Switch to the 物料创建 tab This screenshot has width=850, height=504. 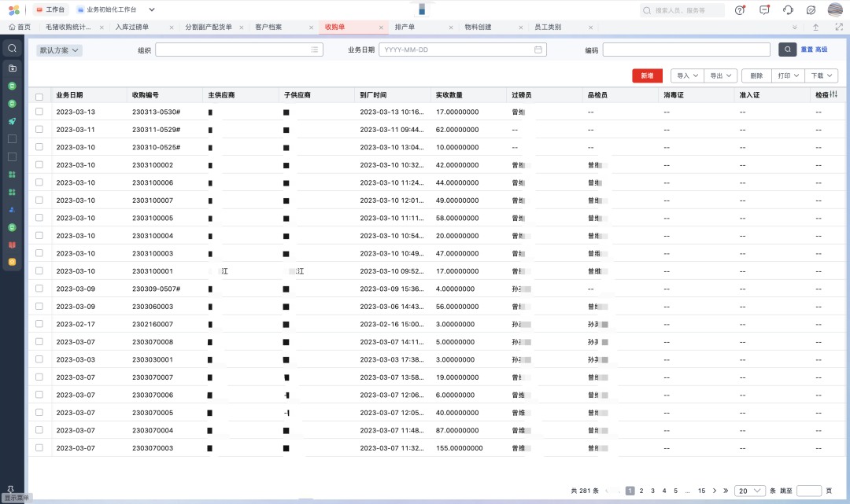tap(478, 27)
